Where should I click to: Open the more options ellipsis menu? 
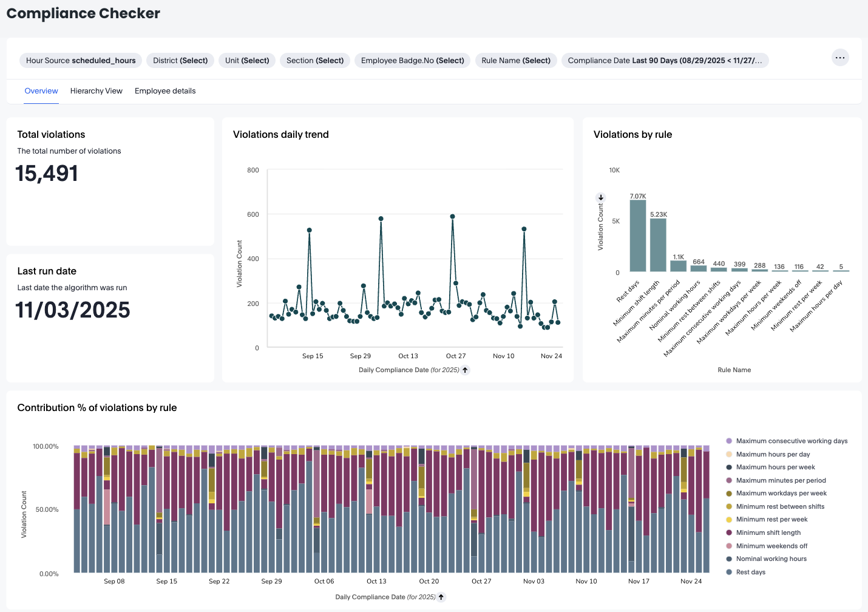click(840, 58)
